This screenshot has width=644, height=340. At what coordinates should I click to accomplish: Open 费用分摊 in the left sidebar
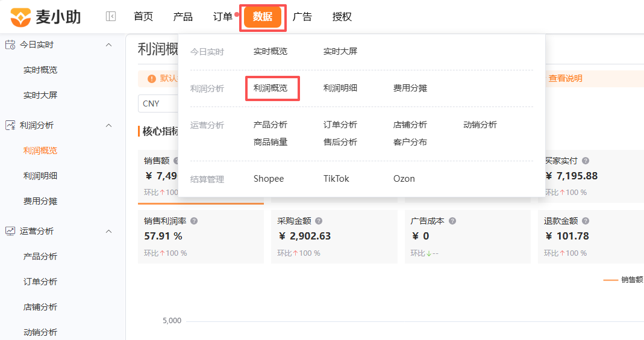40,201
